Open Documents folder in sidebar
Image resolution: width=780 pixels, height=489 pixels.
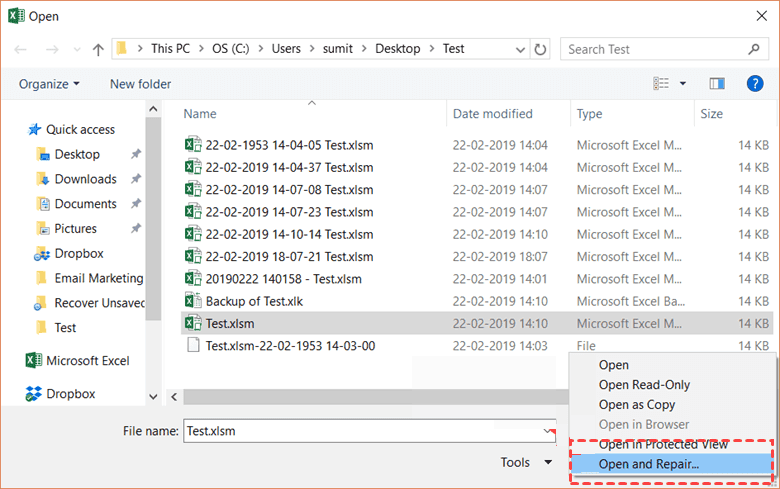(x=85, y=204)
